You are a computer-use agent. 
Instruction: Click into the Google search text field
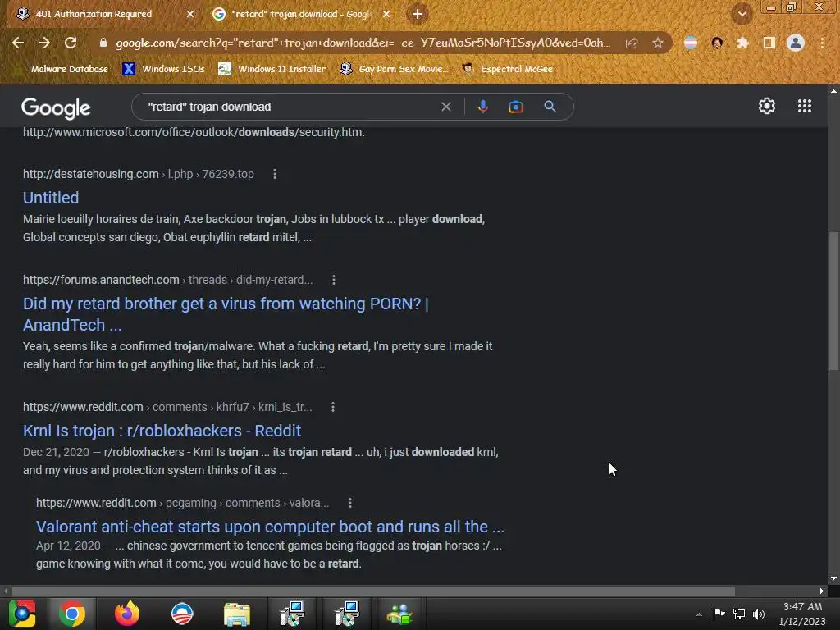click(290, 107)
